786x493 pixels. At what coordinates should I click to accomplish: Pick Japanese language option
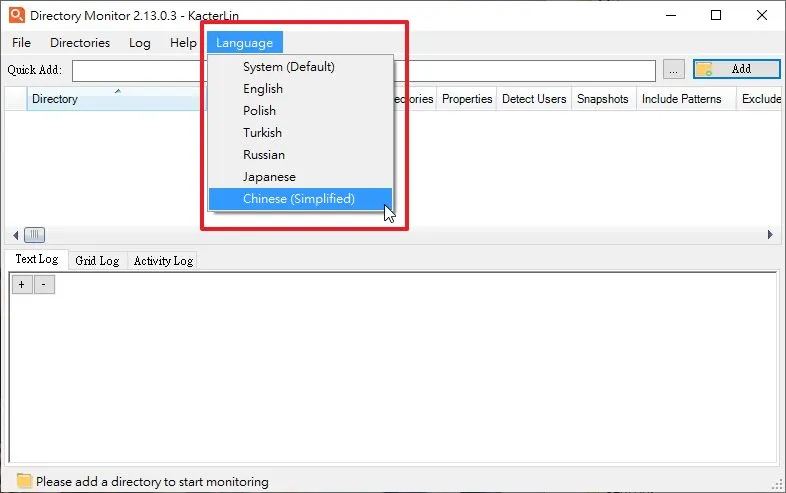pyautogui.click(x=300, y=177)
